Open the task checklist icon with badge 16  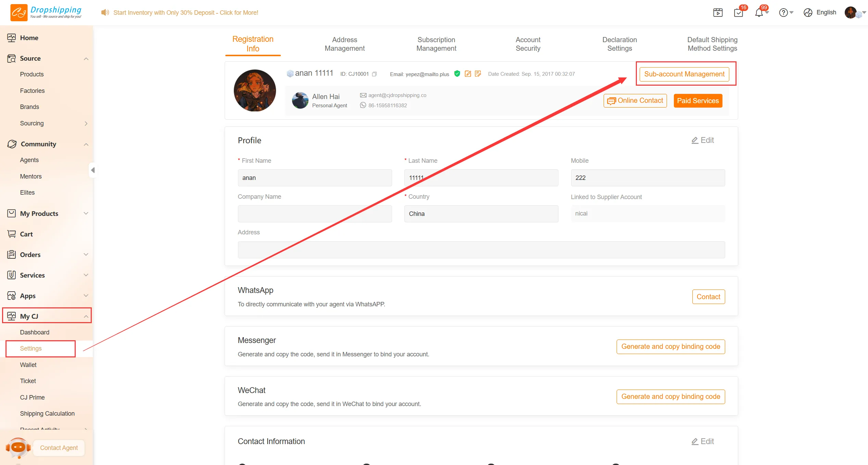pyautogui.click(x=739, y=13)
